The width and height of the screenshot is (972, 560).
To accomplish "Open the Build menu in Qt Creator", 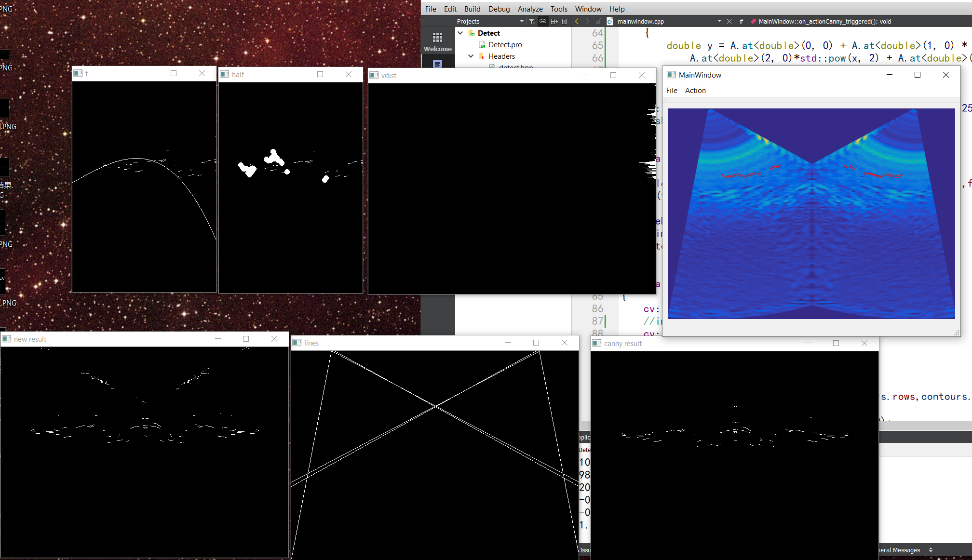I will [472, 9].
